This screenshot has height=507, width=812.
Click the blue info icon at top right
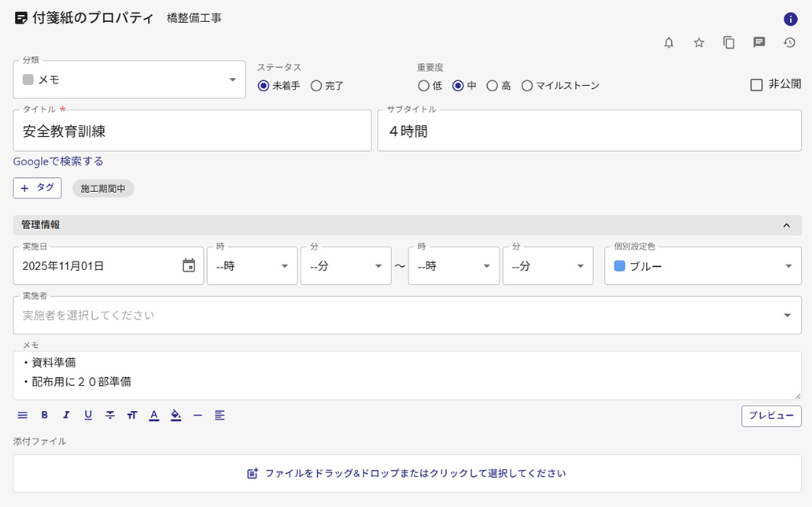(x=791, y=19)
